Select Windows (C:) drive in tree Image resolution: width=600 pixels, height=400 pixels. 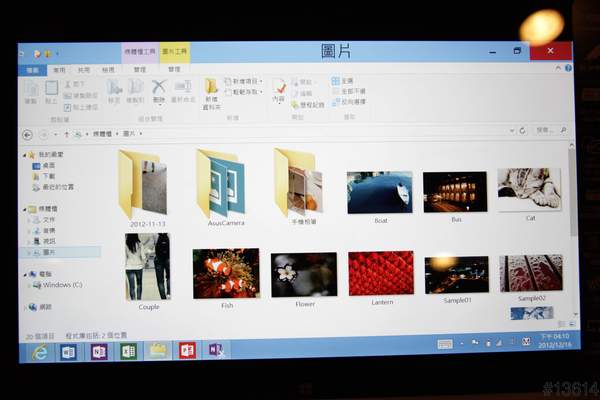(57, 285)
